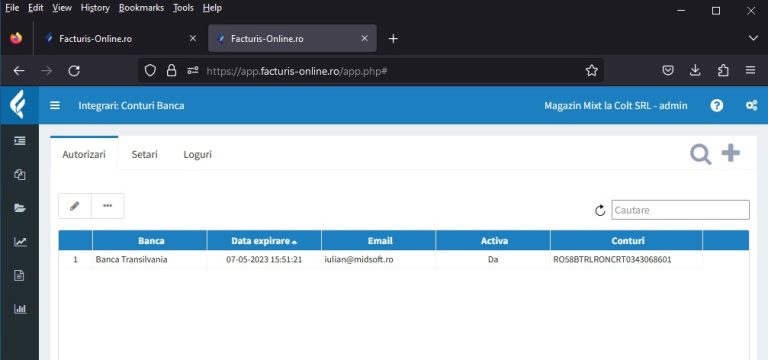Bookmark this page with star icon
Viewport: 768px width, 360px height.
tap(592, 71)
